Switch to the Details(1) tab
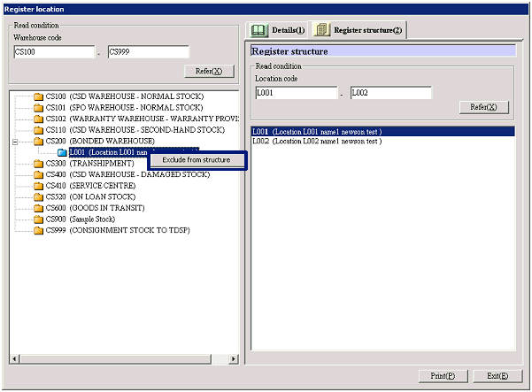 277,31
